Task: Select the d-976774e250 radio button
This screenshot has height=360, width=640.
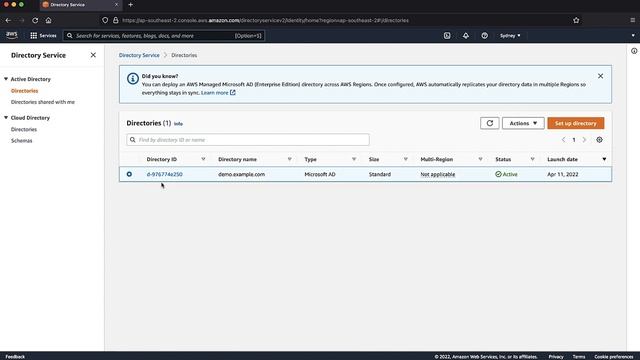Action: [129, 174]
